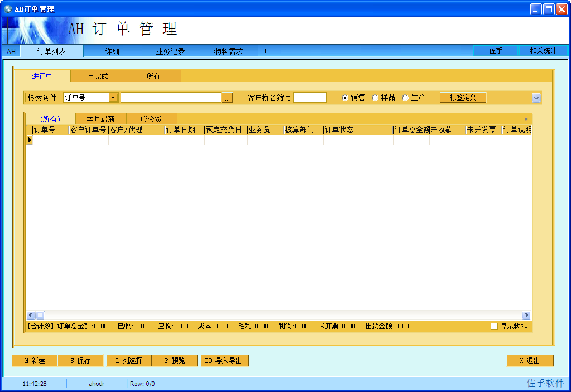Click the ahodr status bar entry
The image size is (571, 392).
click(x=97, y=384)
